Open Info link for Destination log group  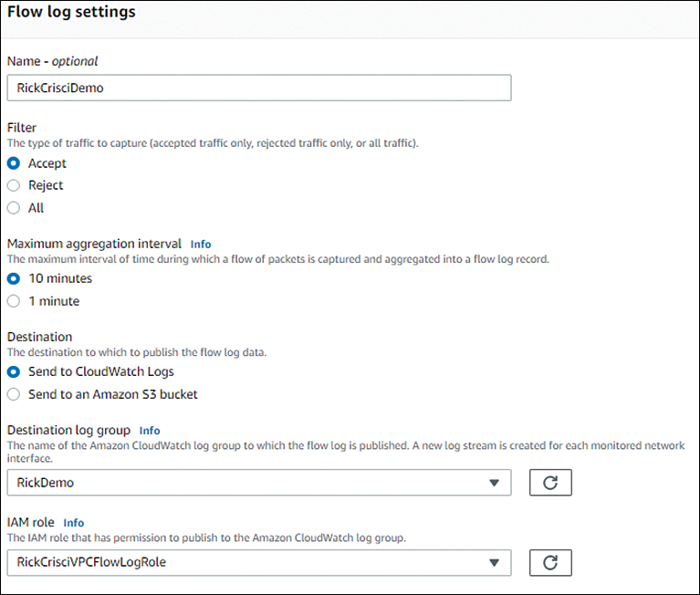pos(150,431)
